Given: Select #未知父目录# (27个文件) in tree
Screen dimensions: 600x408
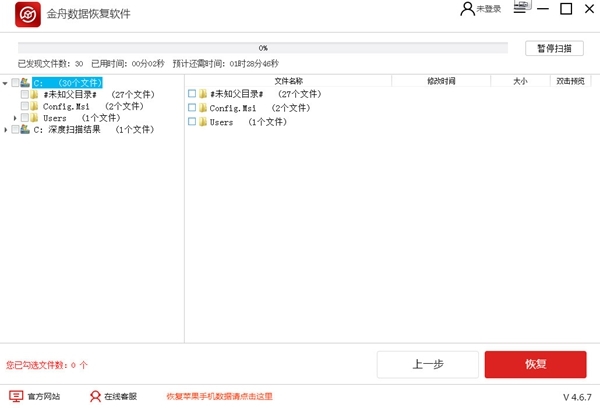Looking at the screenshot, I should point(99,94).
